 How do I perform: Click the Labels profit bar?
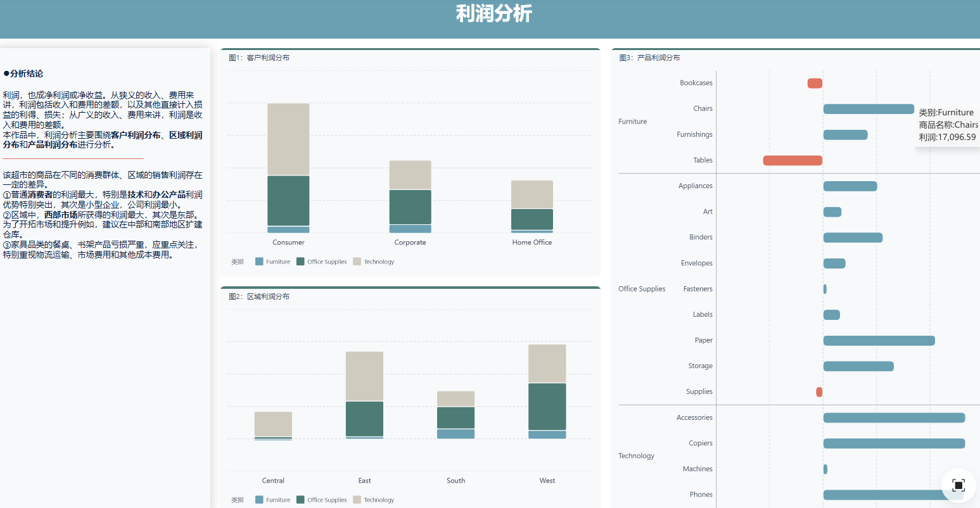(x=832, y=315)
